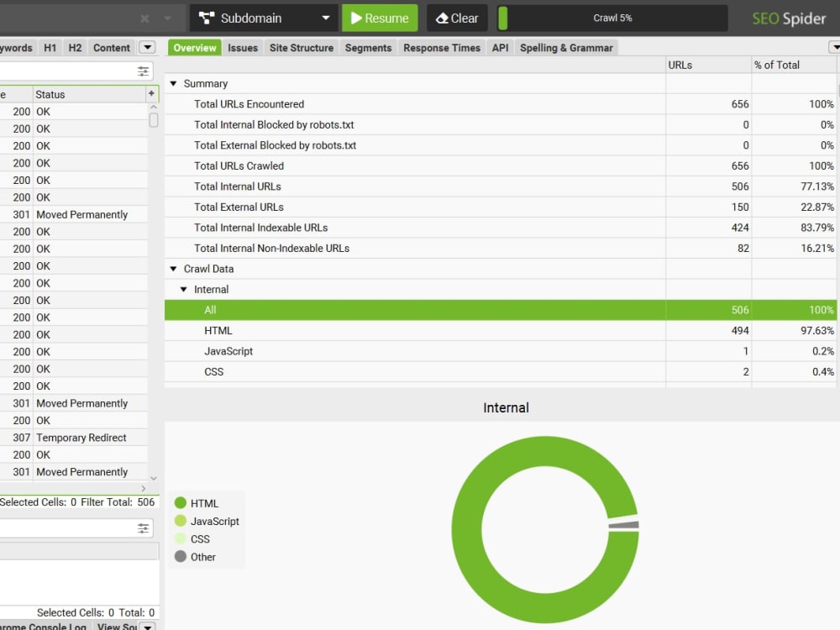840x630 pixels.
Task: Open the bottom tabs overflow dropdown
Action: pos(148,626)
